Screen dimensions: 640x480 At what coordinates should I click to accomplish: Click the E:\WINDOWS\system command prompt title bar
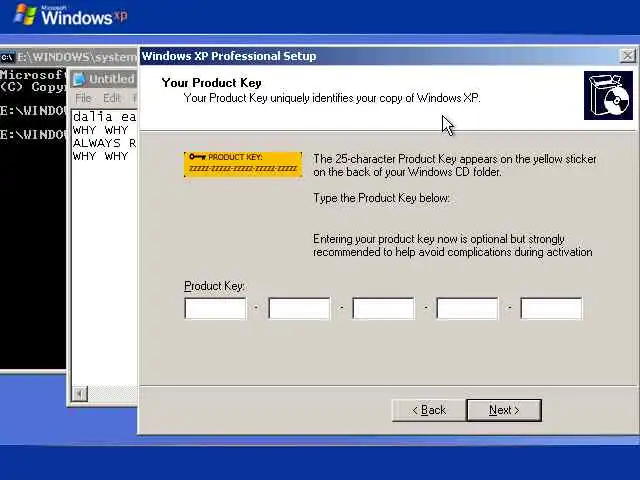(69, 58)
